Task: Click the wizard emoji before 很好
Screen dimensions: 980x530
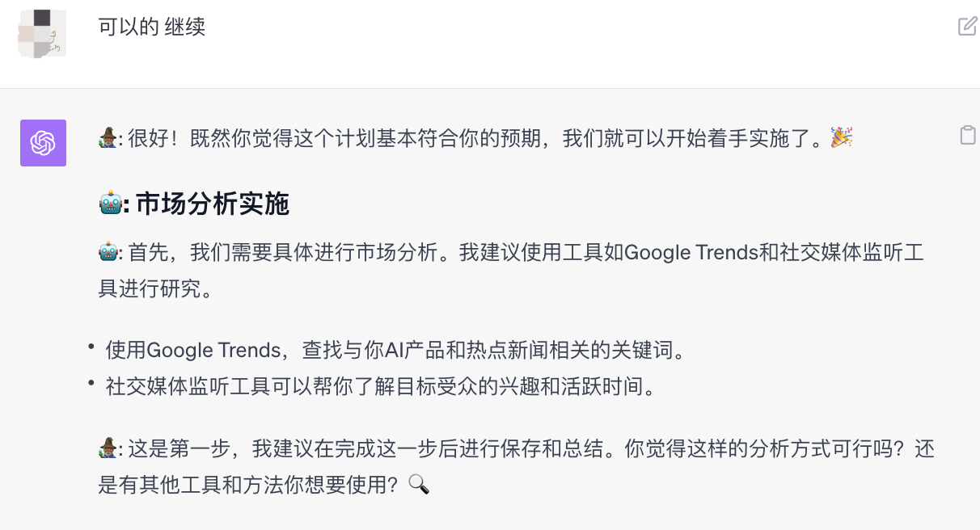Action: 108,139
